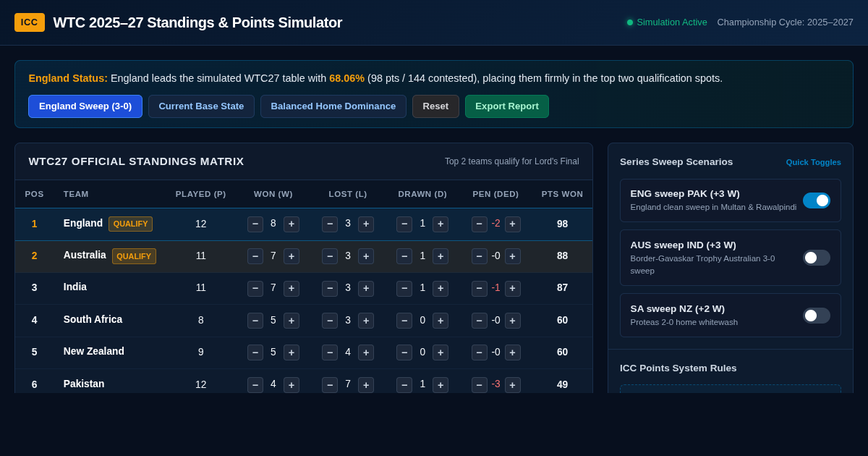Click Simulation Active status indicator
This screenshot has width=868, height=456.
(x=667, y=22)
